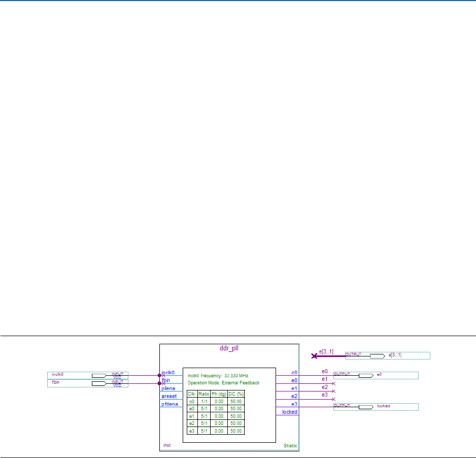This screenshot has height=458, width=476.
Task: Click the purple e2 wire label
Action: coord(325,387)
